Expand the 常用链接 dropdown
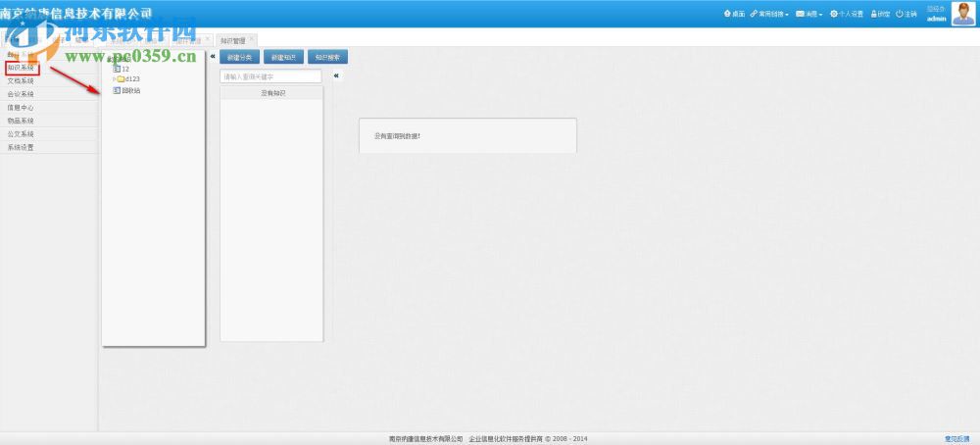The image size is (980, 445). coord(769,14)
